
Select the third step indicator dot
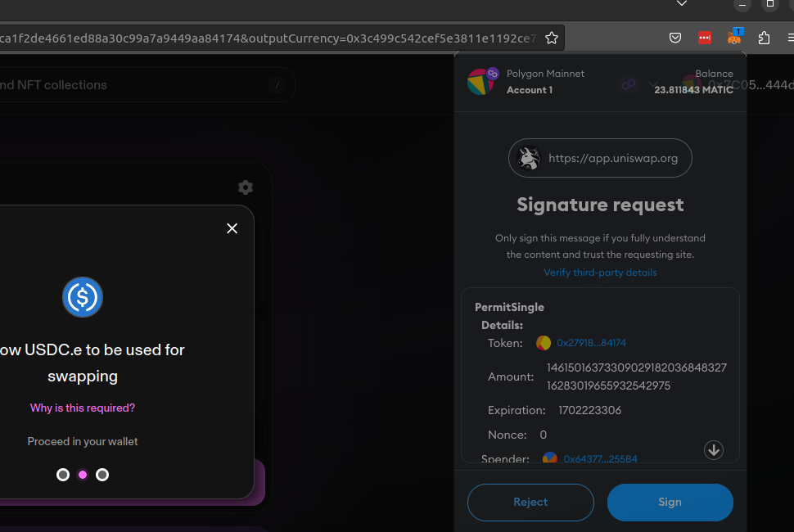coord(102,475)
